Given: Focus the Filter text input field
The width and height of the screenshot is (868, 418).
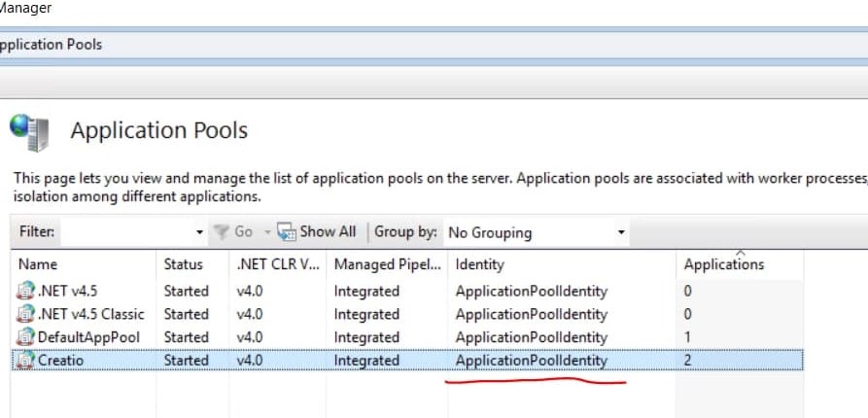Looking at the screenshot, I should 127,232.
